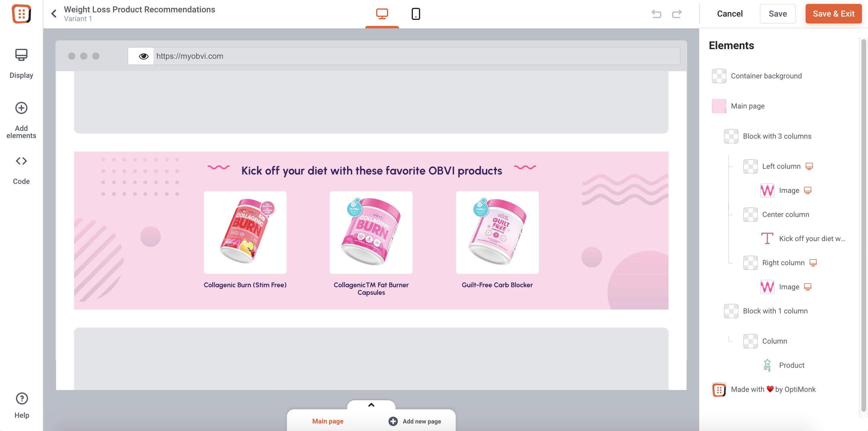The width and height of the screenshot is (868, 431).
Task: Click Save & Exit button
Action: 834,14
